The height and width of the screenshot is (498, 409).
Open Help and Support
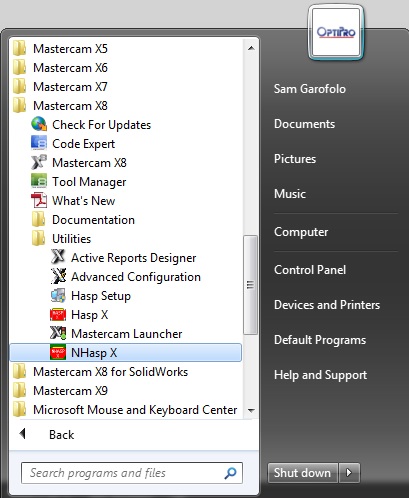pos(320,375)
